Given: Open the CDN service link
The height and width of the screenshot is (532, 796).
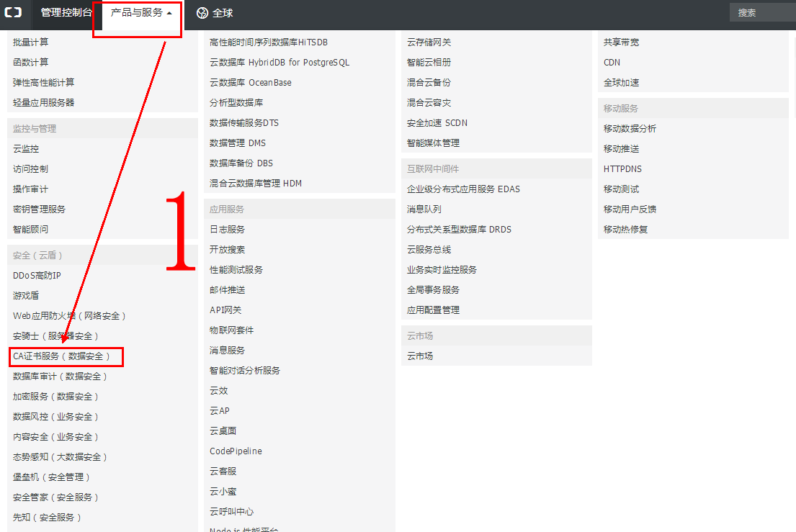Looking at the screenshot, I should 612,63.
